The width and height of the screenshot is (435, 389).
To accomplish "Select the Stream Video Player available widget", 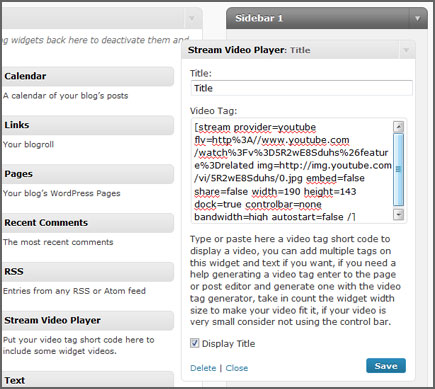I will [x=88, y=320].
